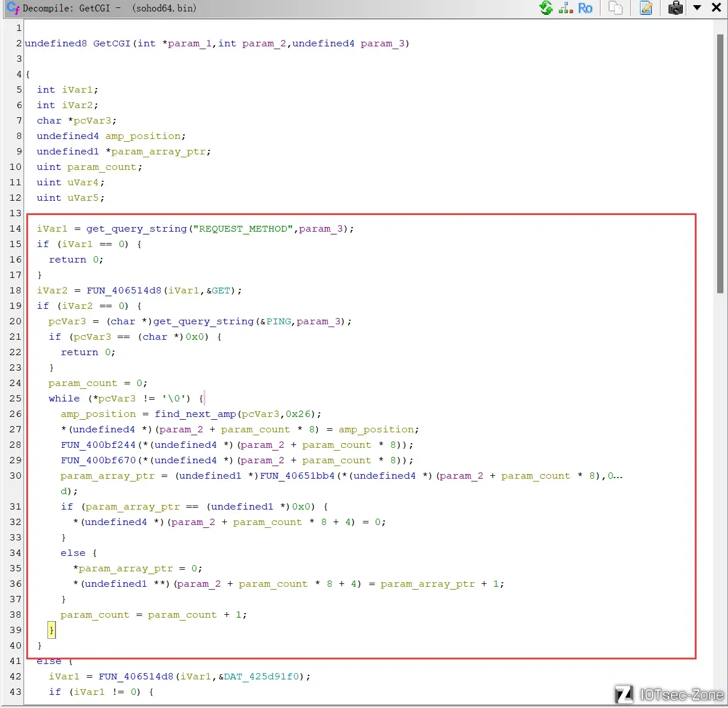Screen dimensions: 728x708
Task: Open the black triangle dropdown menu
Action: point(697,8)
